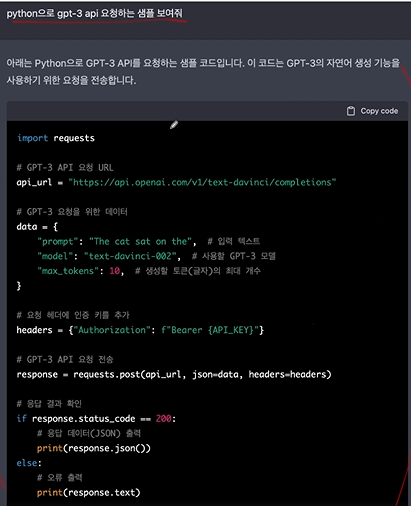Click the 'response = requests.post(...)' code line
Viewport: 411px width, 506px height.
point(174,374)
